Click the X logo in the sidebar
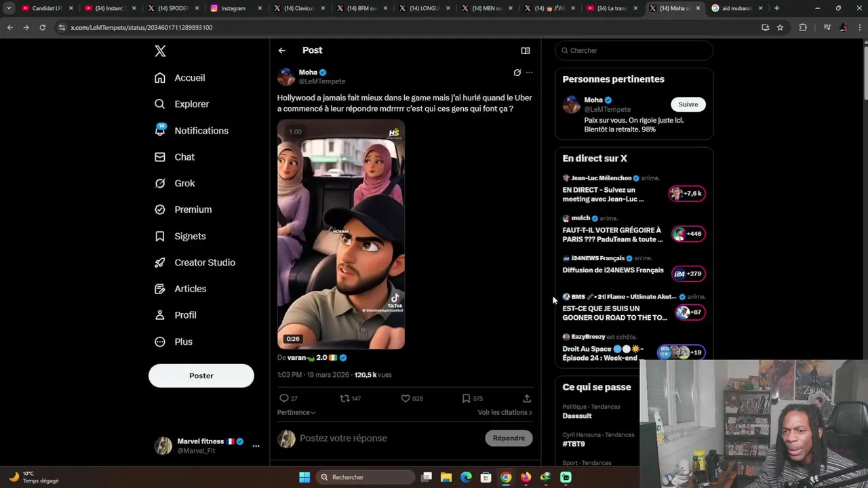This screenshot has height=488, width=868. click(x=160, y=51)
